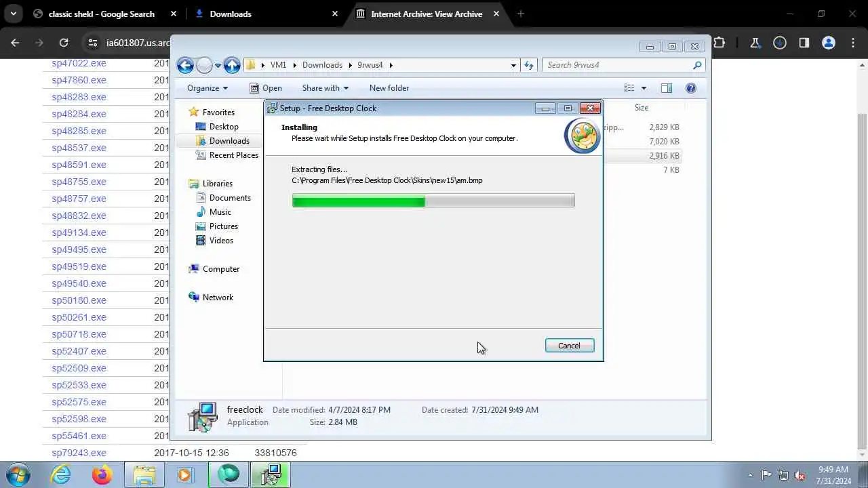The width and height of the screenshot is (868, 488).
Task: Open address bar history dropdown in Explorer
Action: pos(513,66)
